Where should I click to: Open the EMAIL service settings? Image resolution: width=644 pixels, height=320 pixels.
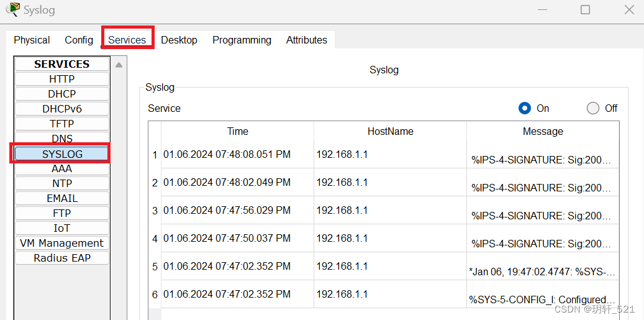pyautogui.click(x=62, y=198)
